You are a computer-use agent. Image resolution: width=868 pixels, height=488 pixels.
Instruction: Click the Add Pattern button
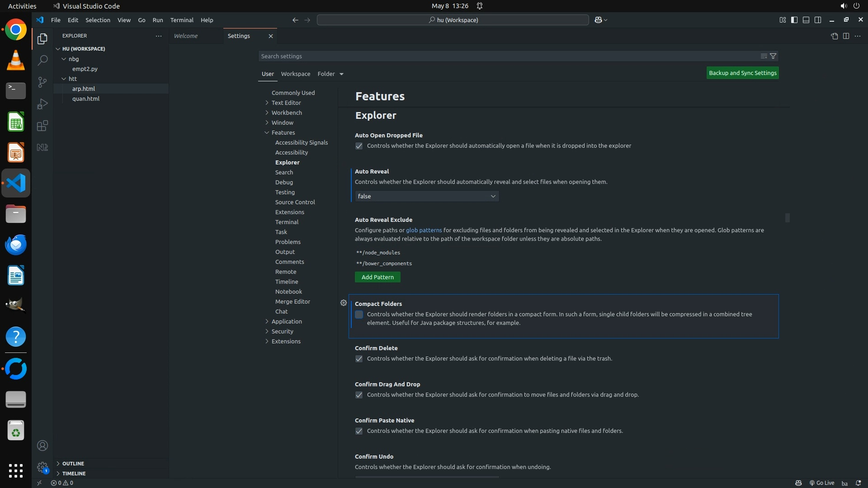coord(377,277)
